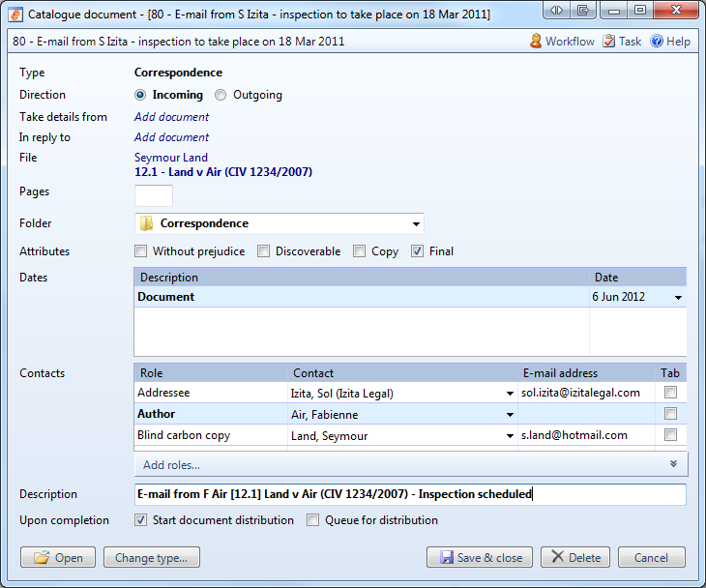This screenshot has width=706, height=588.
Task: Untick Start document distribution
Action: click(141, 520)
